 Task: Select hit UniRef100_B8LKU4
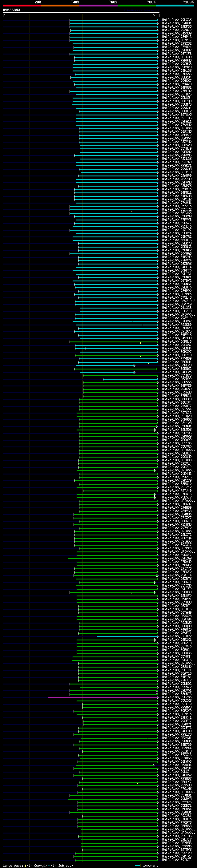(177, 78)
